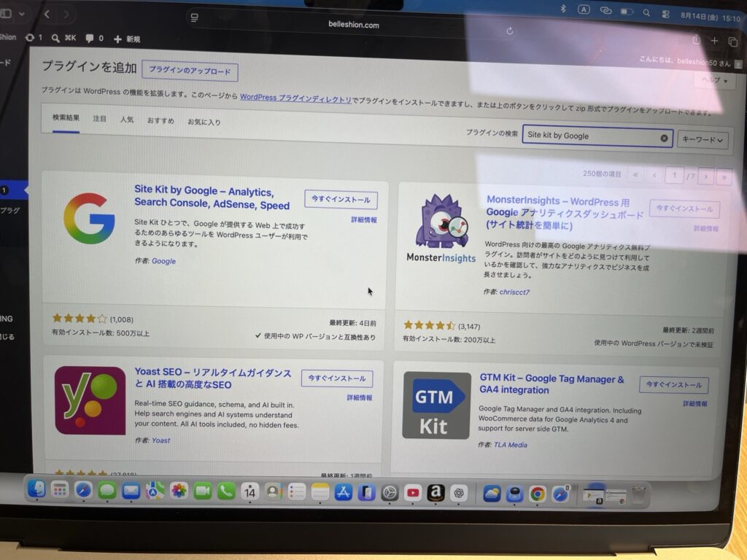The height and width of the screenshot is (560, 747).
Task: Open Messages app in the Dock
Action: pos(107,491)
